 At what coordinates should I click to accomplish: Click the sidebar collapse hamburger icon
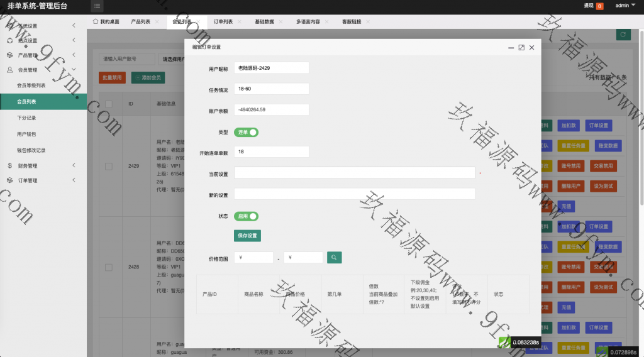pos(97,6)
